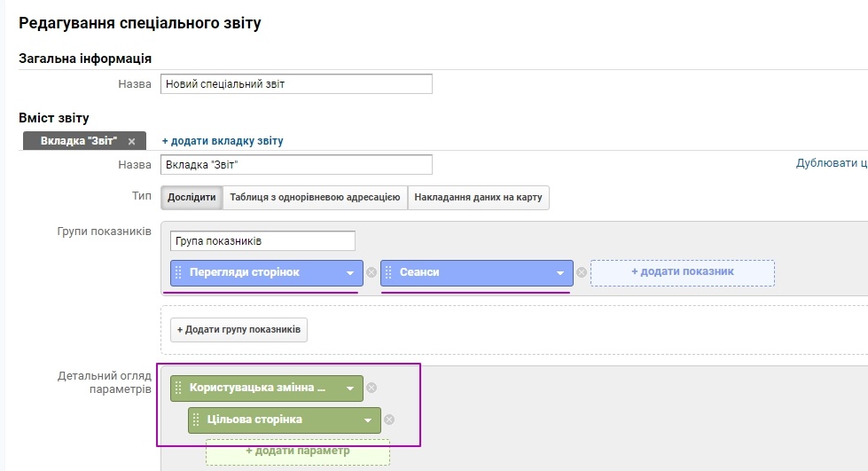This screenshot has height=471, width=868.
Task: Open the Цільова сторінка dimension dropdown
Action: coord(368,420)
